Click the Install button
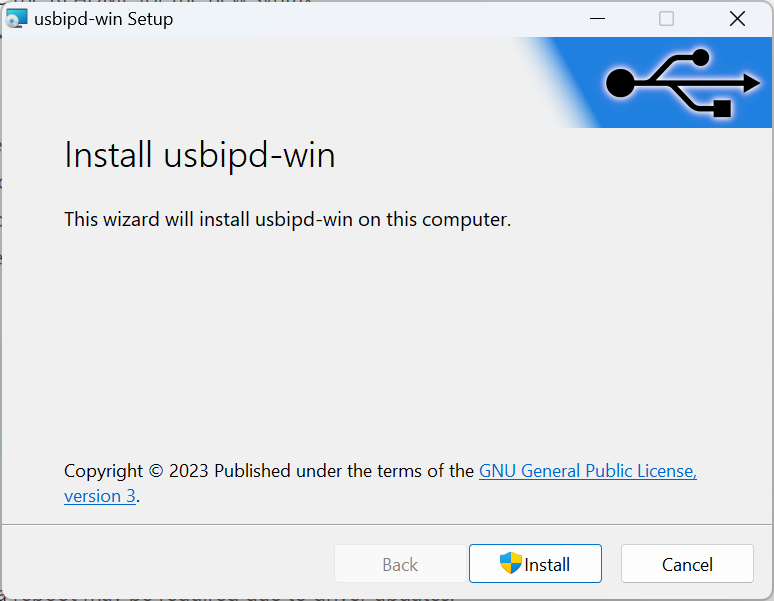The height and width of the screenshot is (601, 774). 535,563
